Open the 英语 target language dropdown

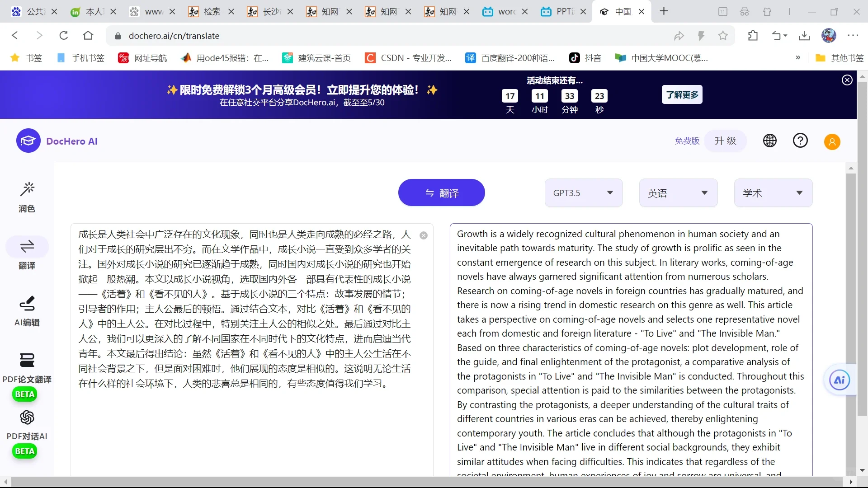pos(678,192)
